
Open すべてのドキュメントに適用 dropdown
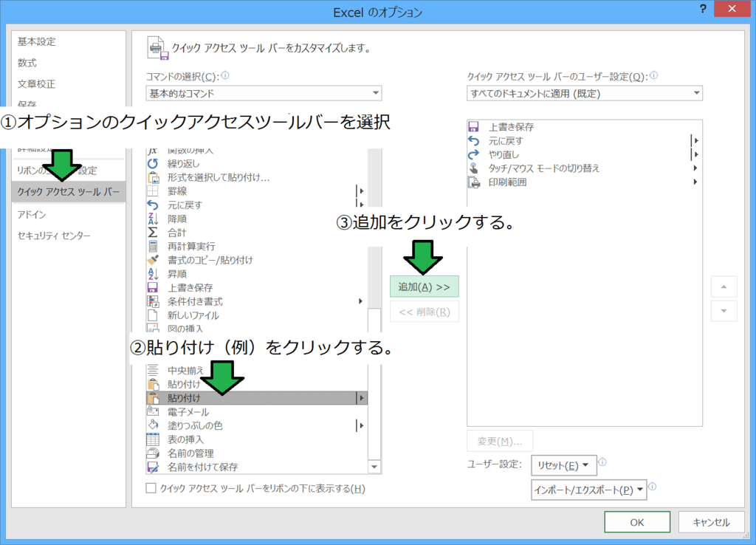point(585,93)
